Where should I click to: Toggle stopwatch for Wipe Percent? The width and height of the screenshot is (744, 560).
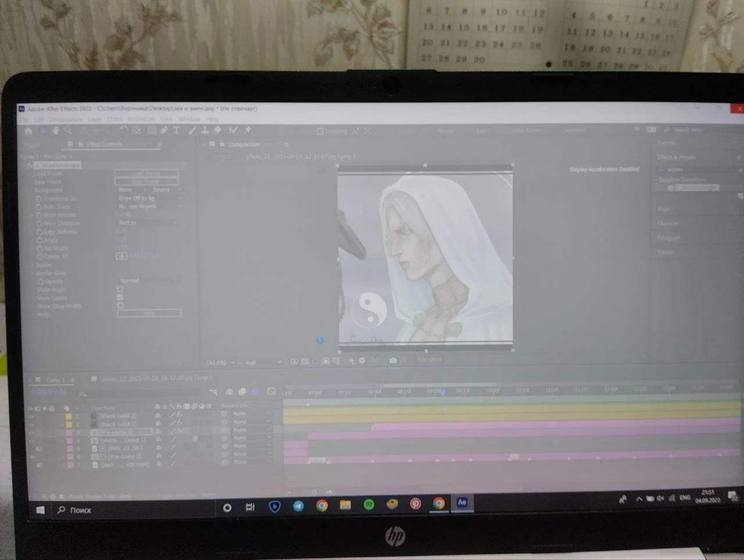[39, 215]
